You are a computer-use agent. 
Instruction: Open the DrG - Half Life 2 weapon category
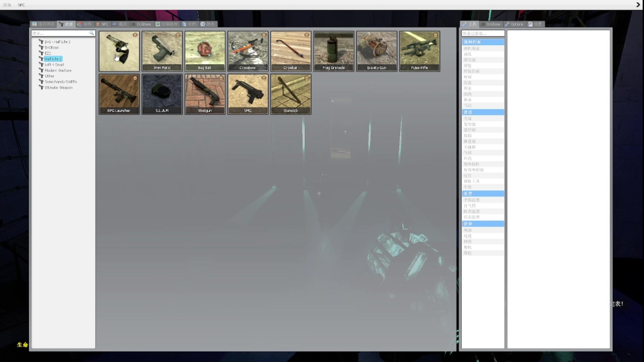click(x=57, y=42)
